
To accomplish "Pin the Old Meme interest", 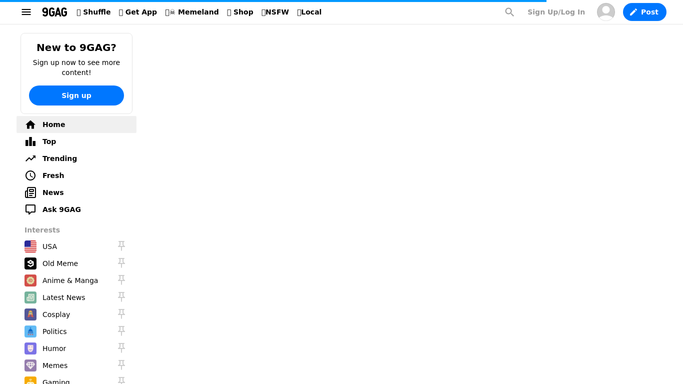I will tap(122, 263).
